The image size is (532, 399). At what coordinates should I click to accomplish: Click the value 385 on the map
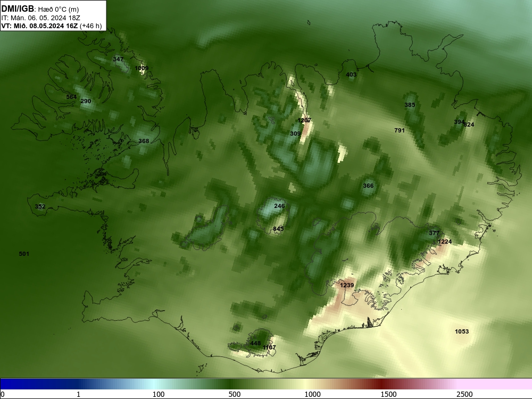[x=410, y=105]
